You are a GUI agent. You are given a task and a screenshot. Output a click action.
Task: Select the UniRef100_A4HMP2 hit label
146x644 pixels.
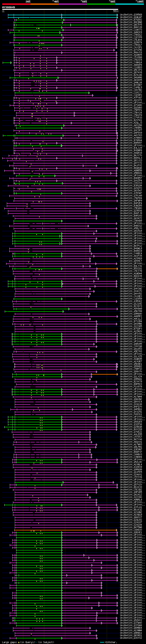click(x=131, y=316)
